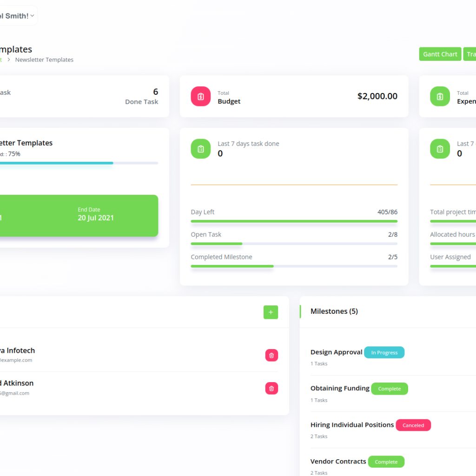This screenshot has width=476, height=476.
Task: Click the pink Total Budget icon
Action: (x=200, y=96)
